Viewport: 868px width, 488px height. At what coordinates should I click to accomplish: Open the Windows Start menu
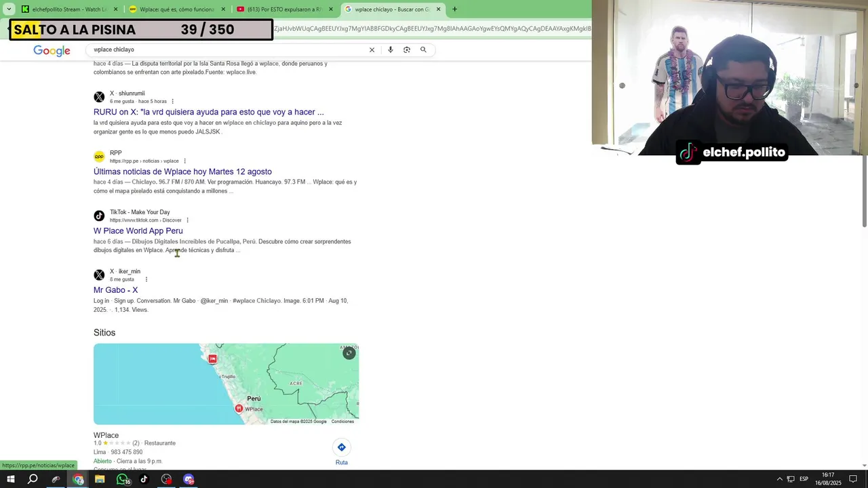point(11,479)
